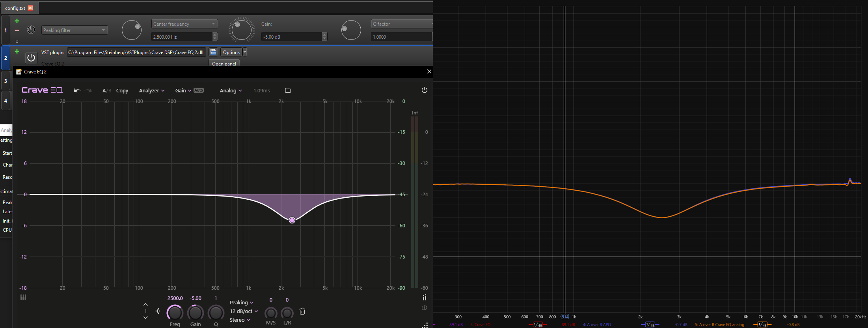This screenshot has height=328, width=868.
Task: Toggle the phase invert icon
Action: point(425,308)
